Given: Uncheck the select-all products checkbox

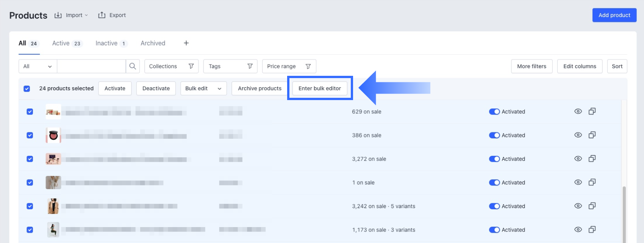Looking at the screenshot, I should tap(27, 89).
